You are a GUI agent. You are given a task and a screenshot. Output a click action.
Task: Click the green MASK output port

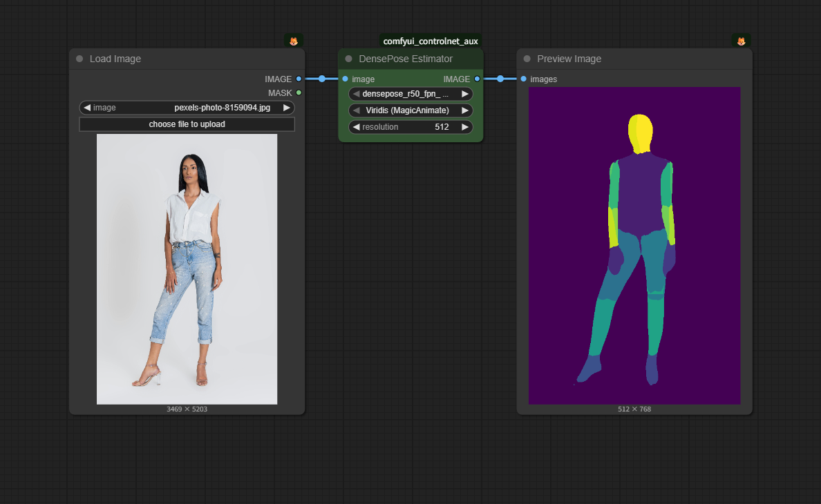tap(299, 93)
